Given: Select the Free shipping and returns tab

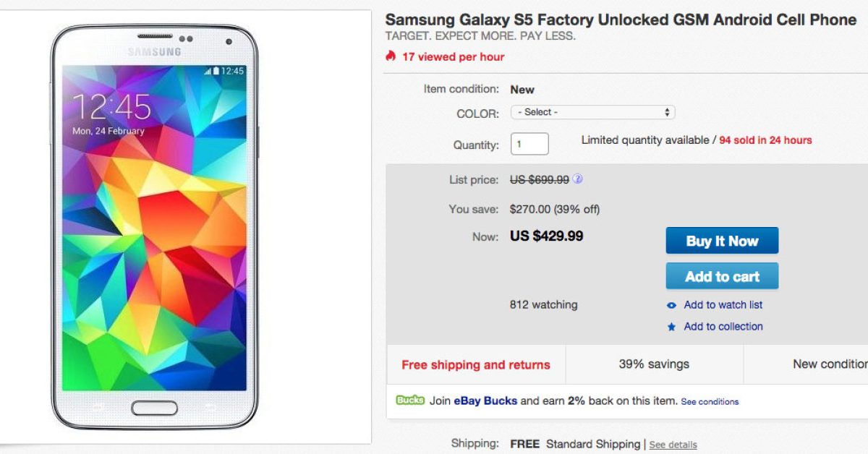Looking at the screenshot, I should pos(476,364).
